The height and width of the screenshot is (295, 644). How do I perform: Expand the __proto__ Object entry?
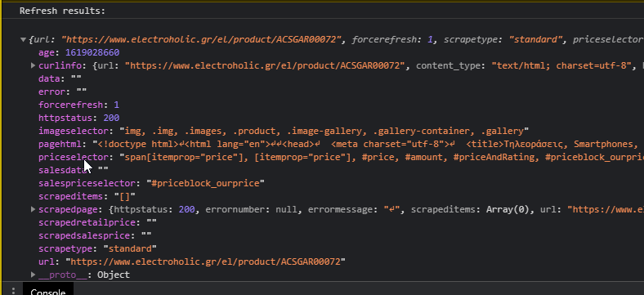(x=33, y=275)
